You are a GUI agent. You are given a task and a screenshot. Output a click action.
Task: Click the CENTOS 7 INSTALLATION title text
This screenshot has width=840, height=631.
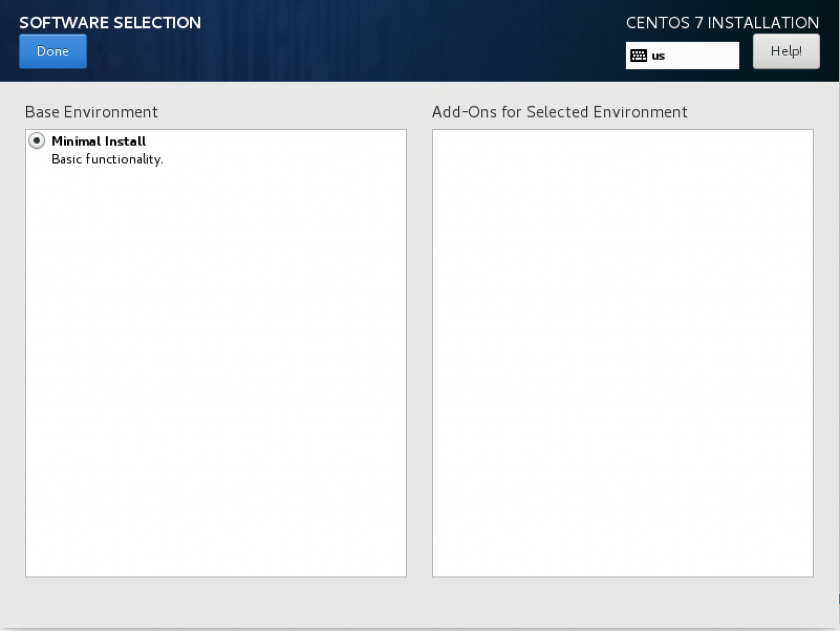722,22
